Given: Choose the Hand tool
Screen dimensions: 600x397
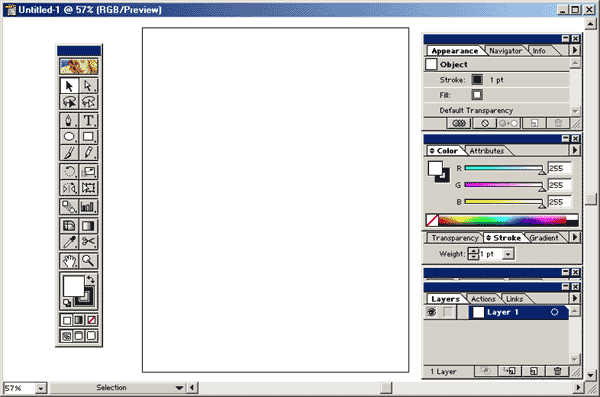Looking at the screenshot, I should (x=69, y=261).
